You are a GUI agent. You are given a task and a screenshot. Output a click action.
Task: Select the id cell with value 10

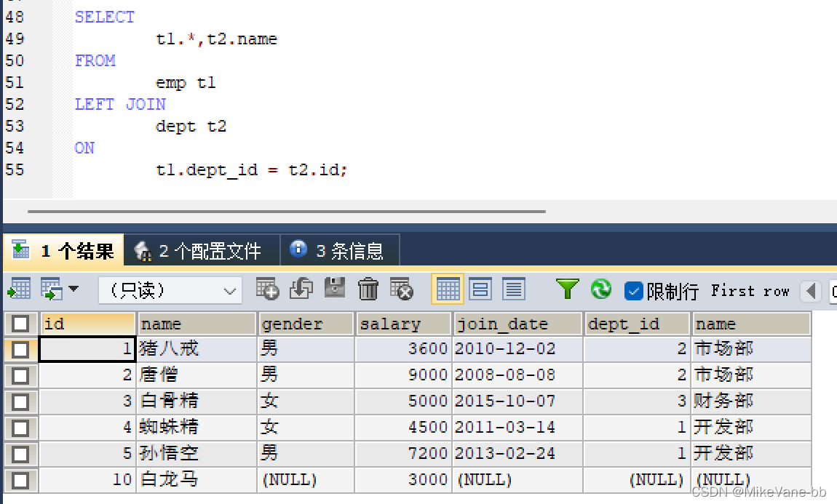click(87, 480)
